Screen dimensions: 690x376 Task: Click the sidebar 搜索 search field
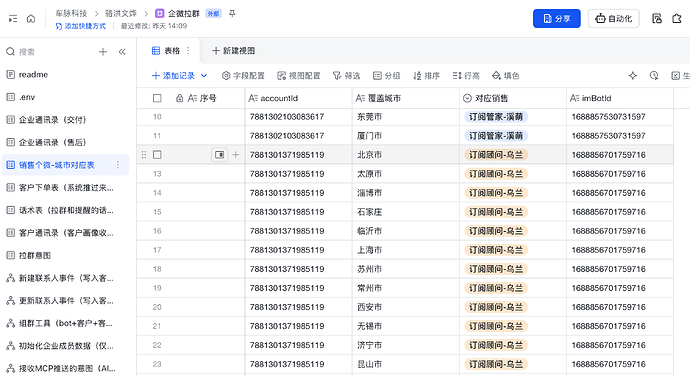tap(48, 52)
